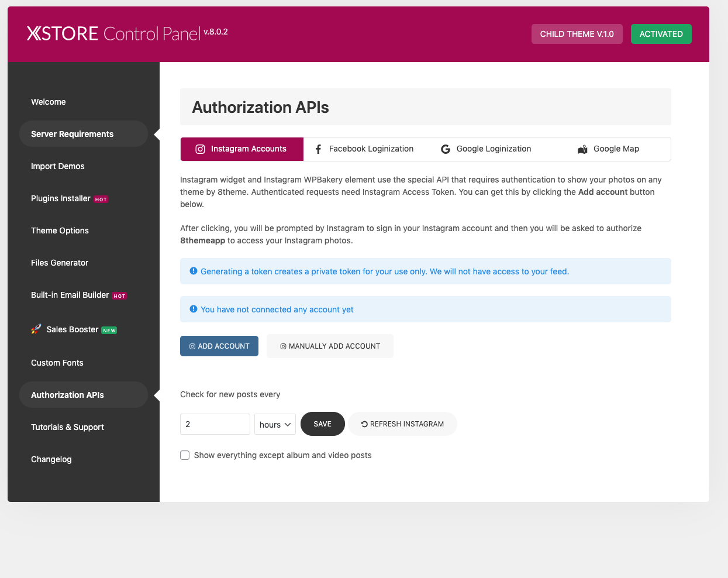Viewport: 728px width, 578px height.
Task: Click the NEW badge next to Sales Booster
Action: click(109, 331)
